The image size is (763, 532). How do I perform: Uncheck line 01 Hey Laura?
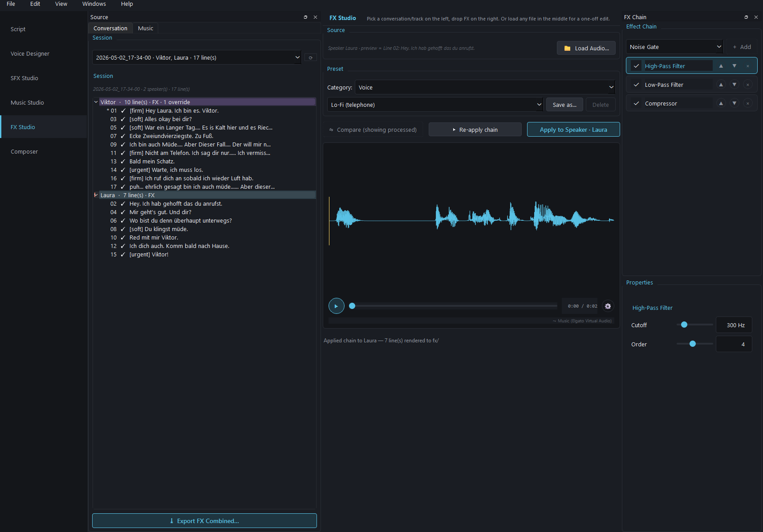pos(123,111)
